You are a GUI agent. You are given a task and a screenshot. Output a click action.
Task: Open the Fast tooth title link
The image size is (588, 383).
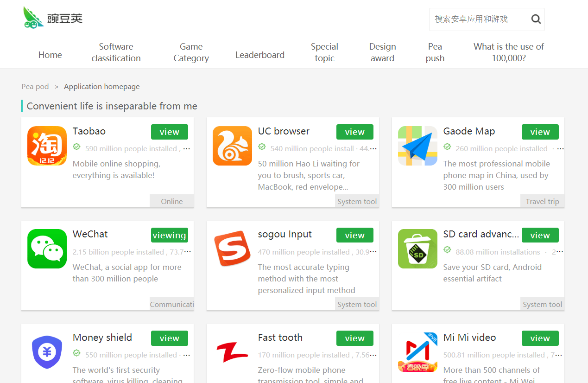[x=280, y=338]
